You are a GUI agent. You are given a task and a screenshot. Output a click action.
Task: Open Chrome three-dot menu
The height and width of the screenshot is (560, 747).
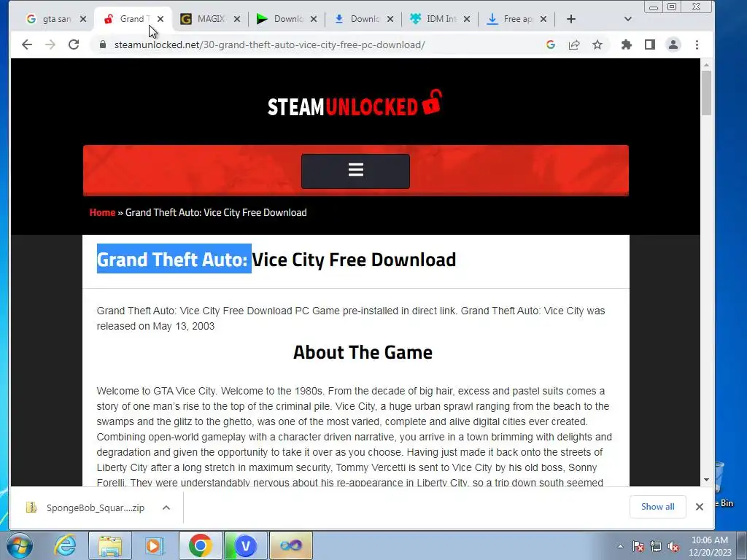pyautogui.click(x=697, y=44)
